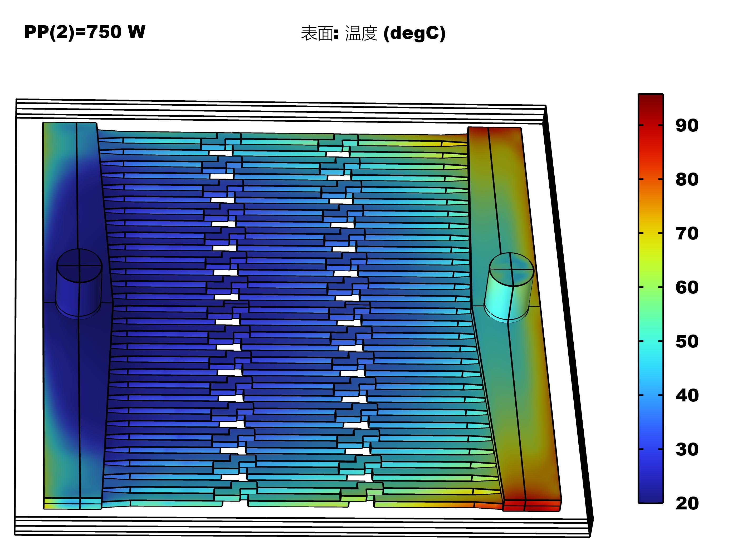The image size is (747, 560).
Task: Click the legend value 60
Action: tap(687, 288)
